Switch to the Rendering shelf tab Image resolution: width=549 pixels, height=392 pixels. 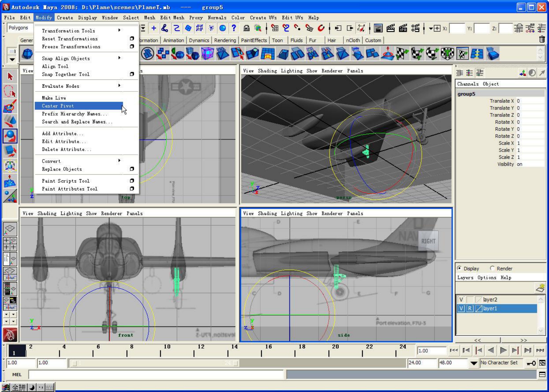point(225,40)
